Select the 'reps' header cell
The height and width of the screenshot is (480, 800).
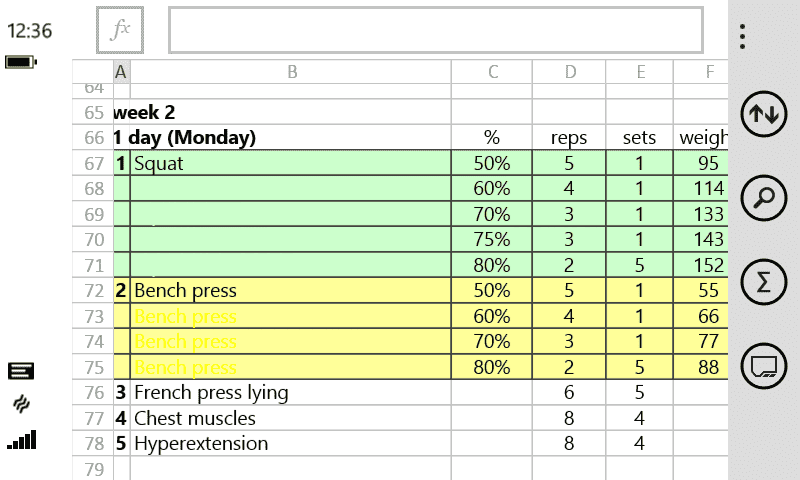pos(570,138)
